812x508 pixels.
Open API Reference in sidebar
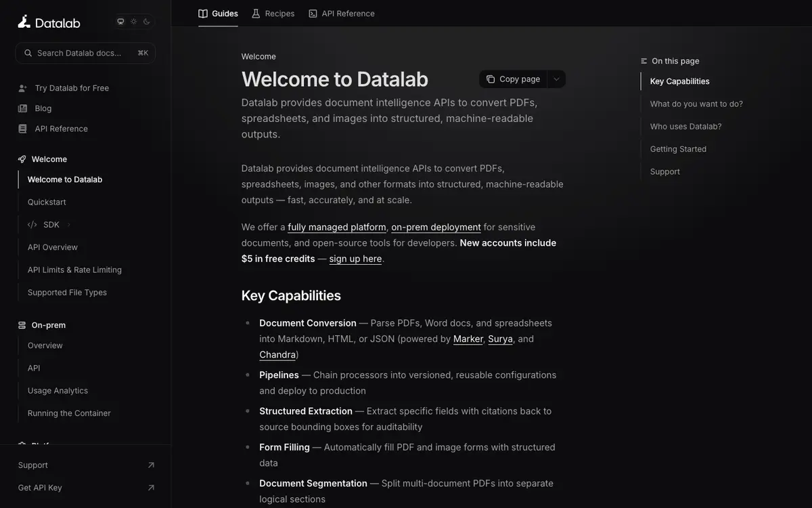(62, 129)
